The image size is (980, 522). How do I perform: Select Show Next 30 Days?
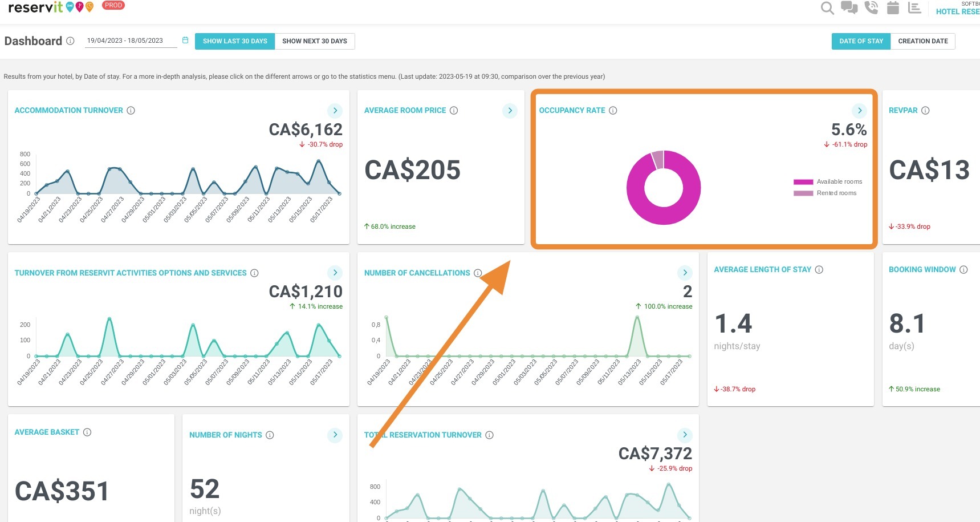point(315,41)
